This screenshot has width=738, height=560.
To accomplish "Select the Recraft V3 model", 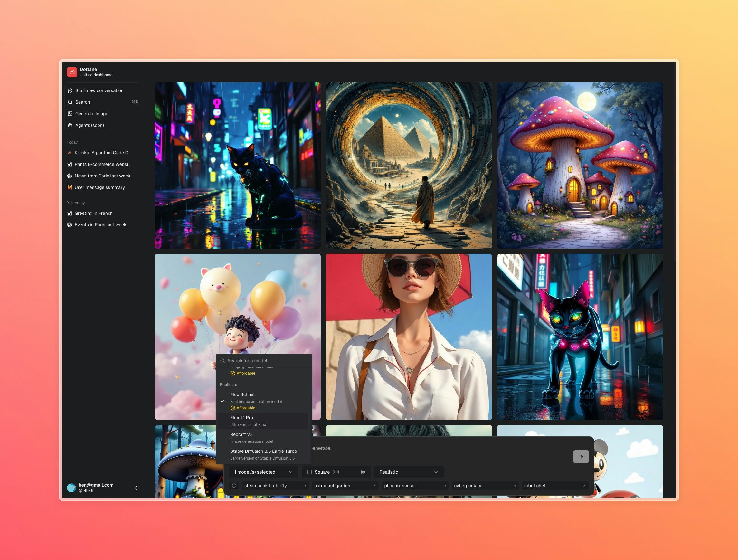I will 262,438.
